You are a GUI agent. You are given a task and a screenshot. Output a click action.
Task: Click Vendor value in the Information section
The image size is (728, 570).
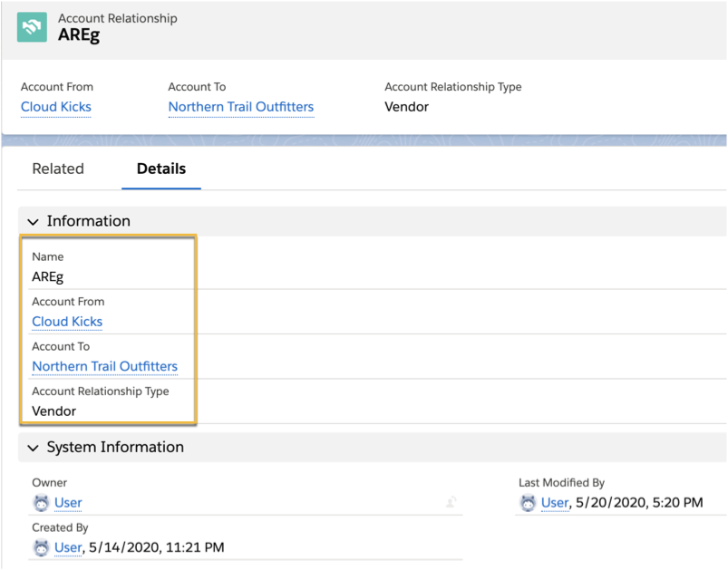54,411
